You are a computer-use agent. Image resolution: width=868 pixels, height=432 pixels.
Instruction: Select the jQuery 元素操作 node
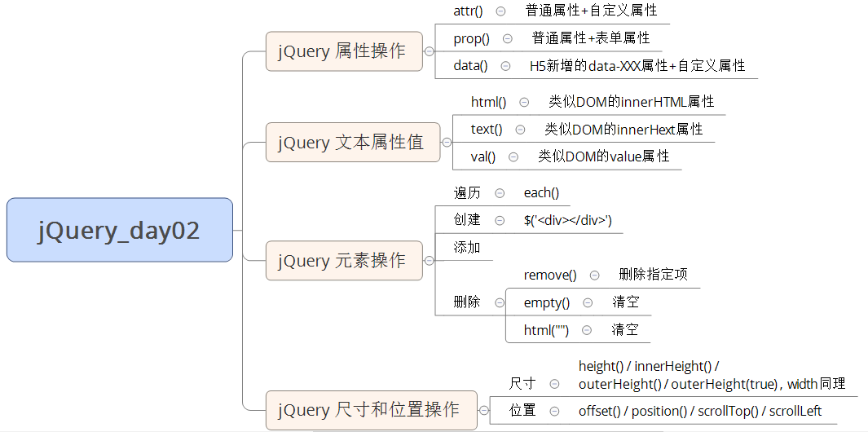pyautogui.click(x=344, y=261)
